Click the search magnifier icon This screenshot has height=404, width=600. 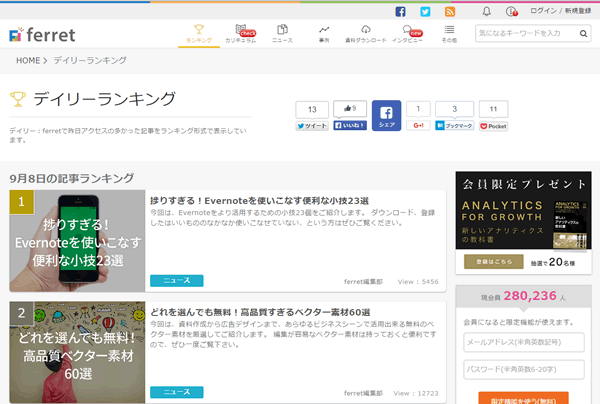tap(583, 34)
